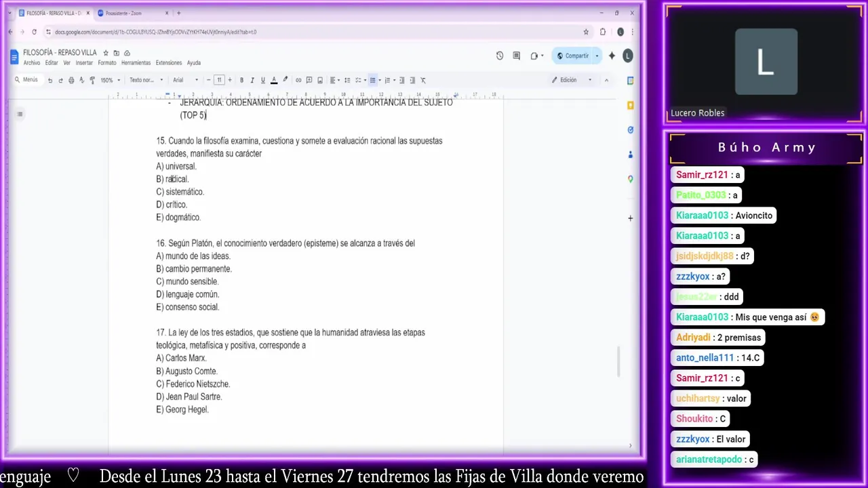Viewport: 868px width, 488px height.
Task: Open bulleted list options dropdown arrow
Action: point(379,80)
